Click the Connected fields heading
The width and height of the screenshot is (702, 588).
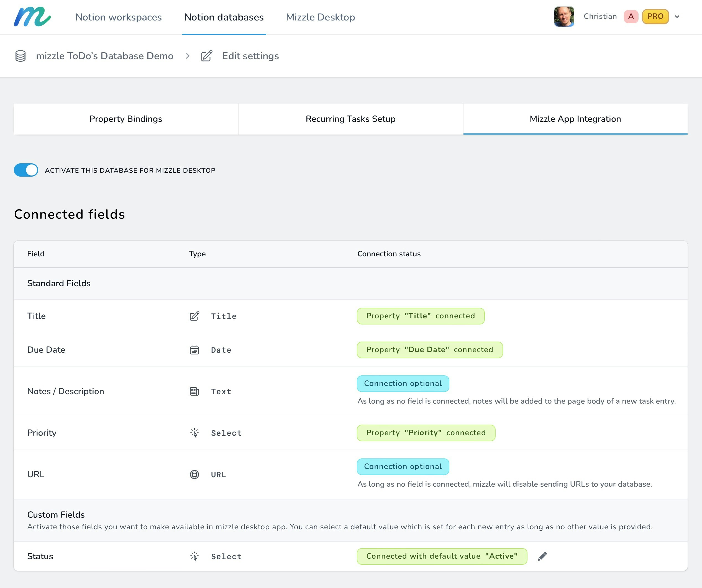(70, 215)
